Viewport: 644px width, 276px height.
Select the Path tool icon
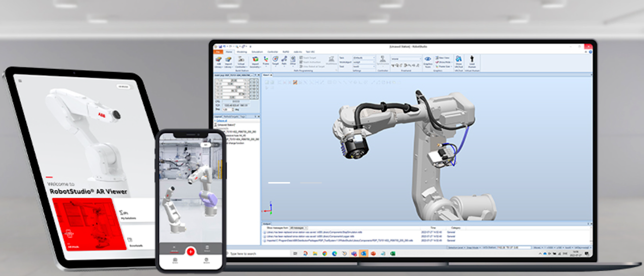tap(284, 60)
